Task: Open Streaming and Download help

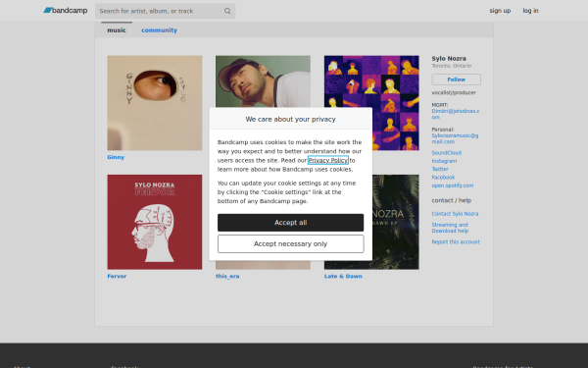Action: 450,228
